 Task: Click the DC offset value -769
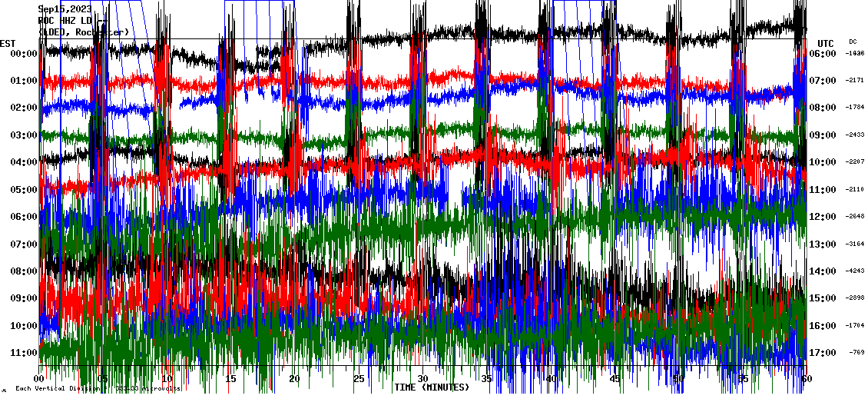[x=856, y=352]
